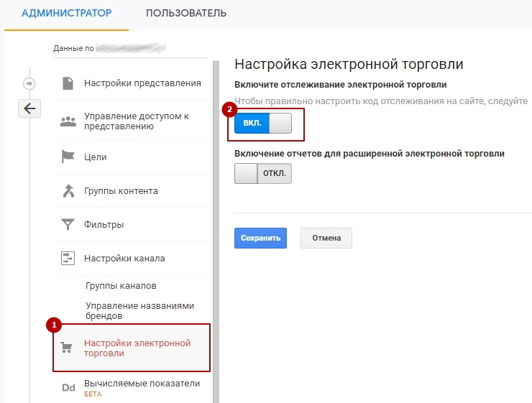The image size is (532, 403).
Task: Click the Отмена button
Action: (x=326, y=238)
